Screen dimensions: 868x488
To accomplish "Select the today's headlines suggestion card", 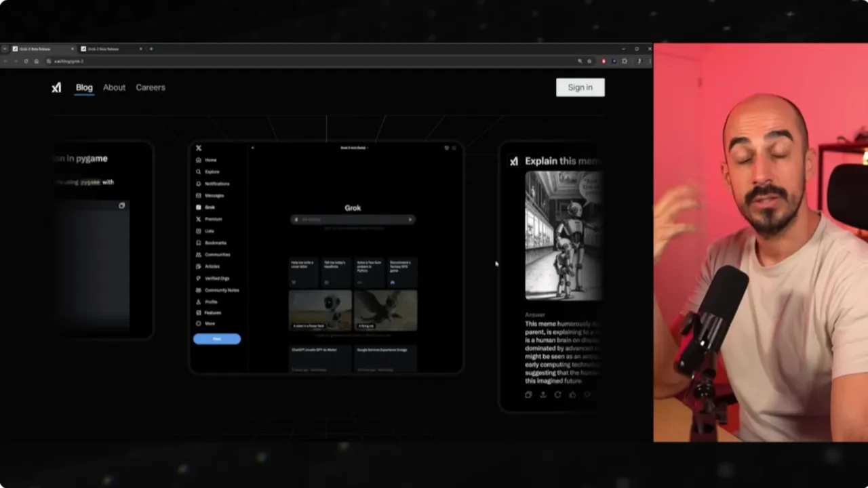I will point(336,273).
